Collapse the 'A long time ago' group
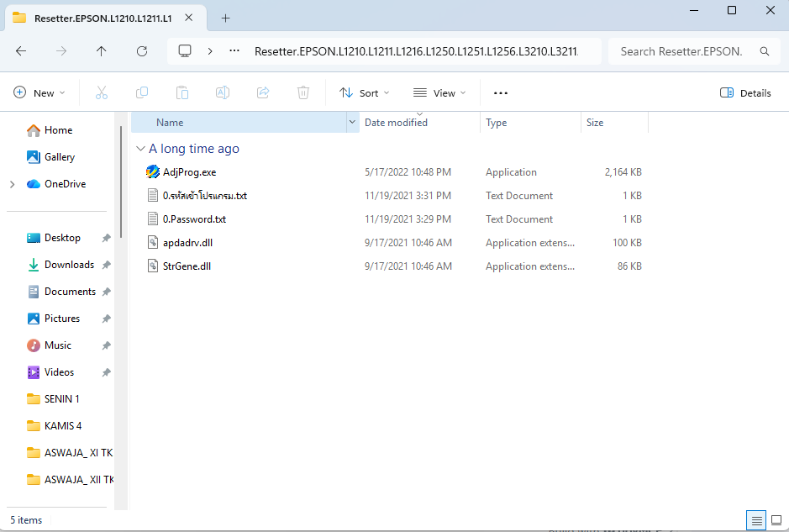The image size is (789, 532). click(139, 149)
